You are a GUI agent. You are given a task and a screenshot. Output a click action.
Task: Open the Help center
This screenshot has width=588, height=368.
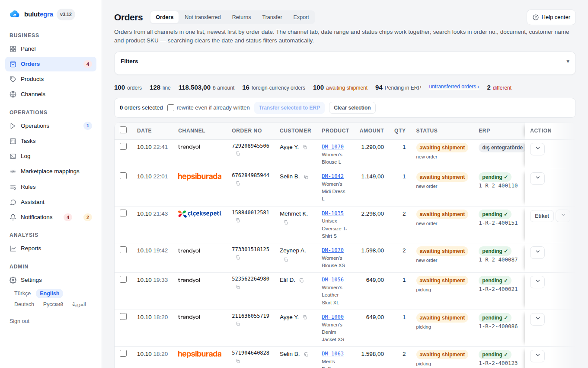click(551, 17)
